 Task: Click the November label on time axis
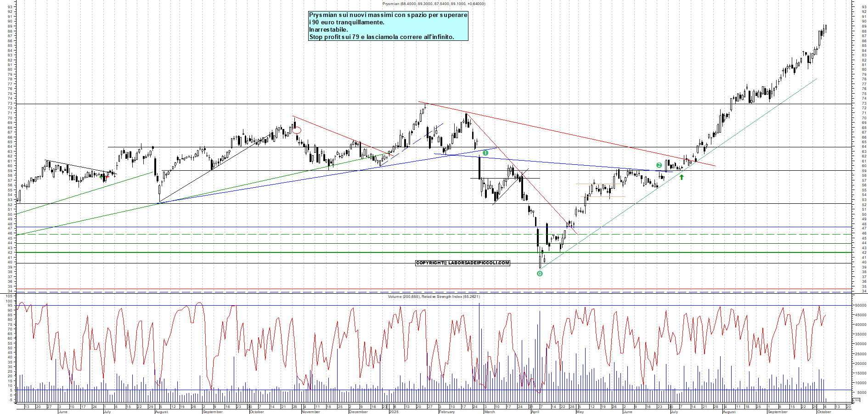coord(311,412)
